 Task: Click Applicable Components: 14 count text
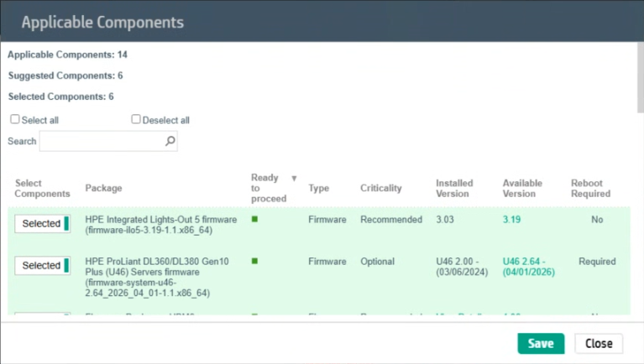[67, 55]
